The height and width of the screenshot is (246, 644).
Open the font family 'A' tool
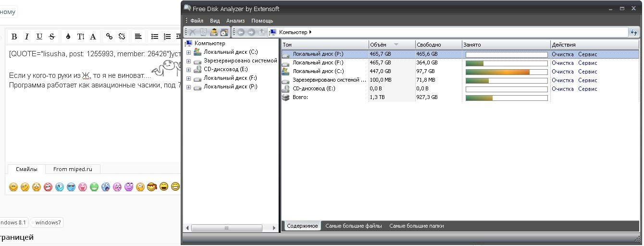coord(93,37)
